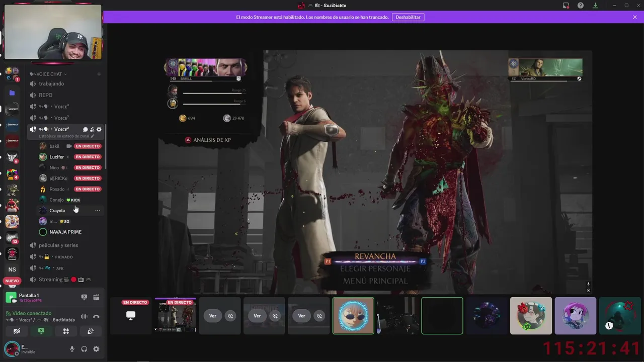Pop out the second stream with the icon beside Ver

click(275, 316)
